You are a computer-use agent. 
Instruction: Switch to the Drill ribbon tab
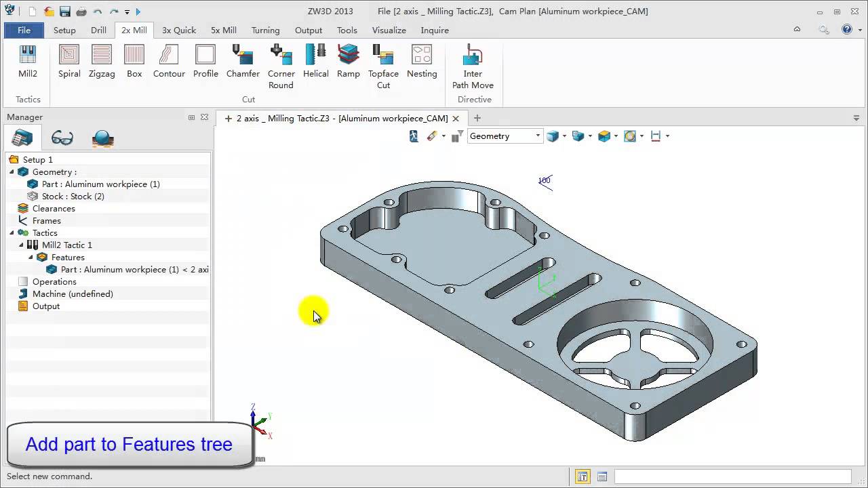pos(98,30)
